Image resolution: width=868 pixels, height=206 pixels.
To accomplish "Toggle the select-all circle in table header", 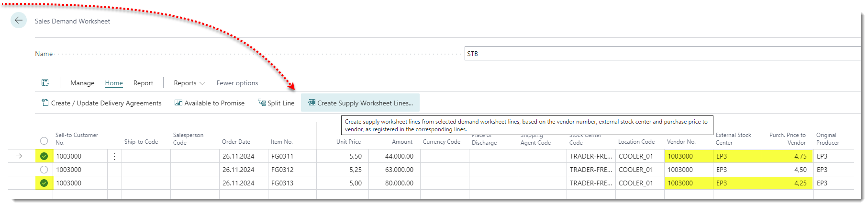I will pos(44,141).
